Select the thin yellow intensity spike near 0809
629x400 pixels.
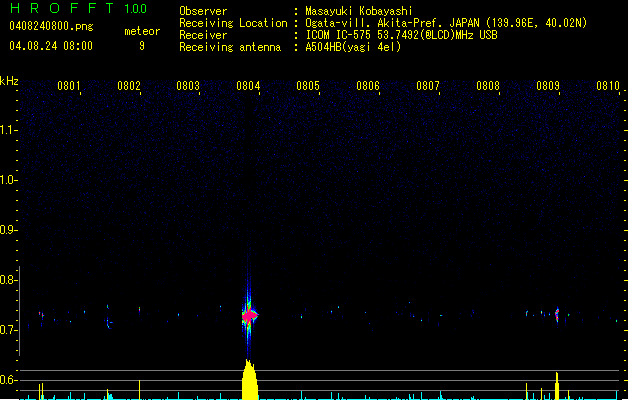pyautogui.click(x=556, y=384)
